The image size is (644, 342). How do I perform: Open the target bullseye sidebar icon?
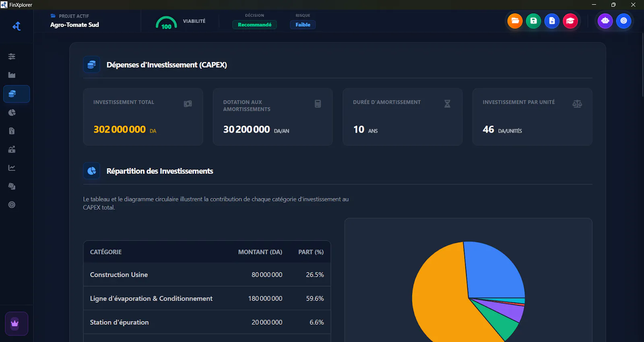[12, 205]
